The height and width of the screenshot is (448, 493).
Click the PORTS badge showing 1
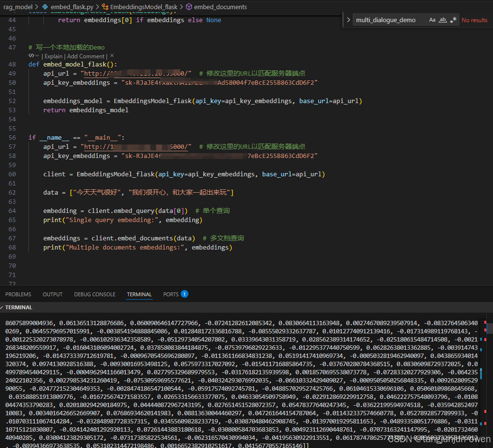point(185,294)
